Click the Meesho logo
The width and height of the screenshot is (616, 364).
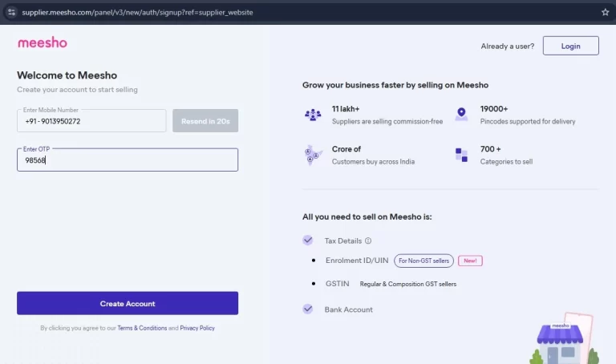tap(43, 42)
